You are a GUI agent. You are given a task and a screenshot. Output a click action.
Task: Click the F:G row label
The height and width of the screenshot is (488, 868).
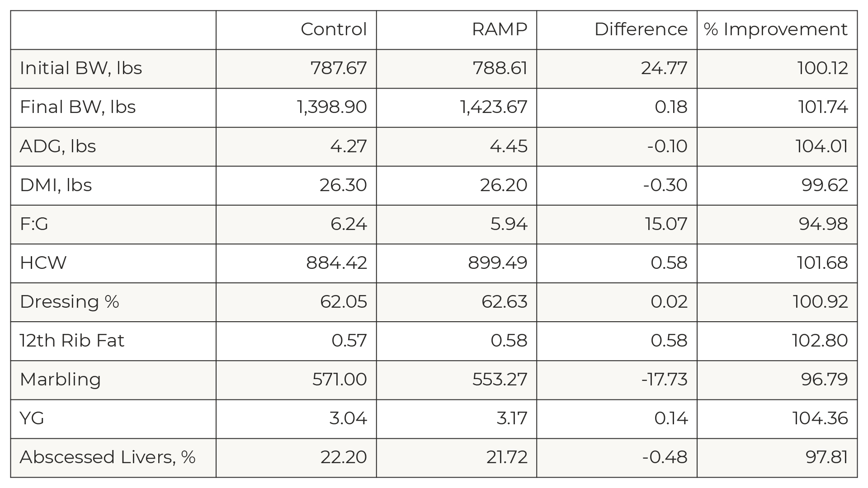(x=34, y=224)
